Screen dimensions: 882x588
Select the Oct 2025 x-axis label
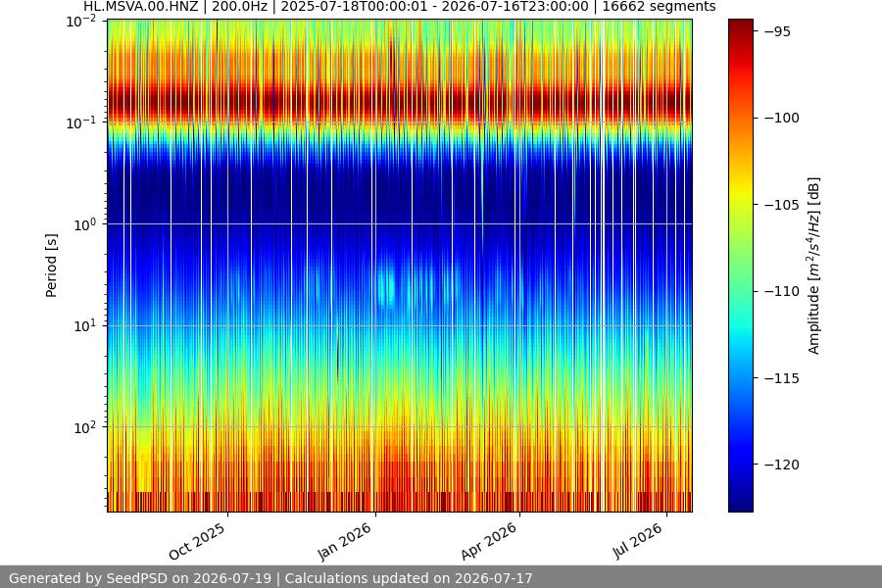pyautogui.click(x=197, y=541)
